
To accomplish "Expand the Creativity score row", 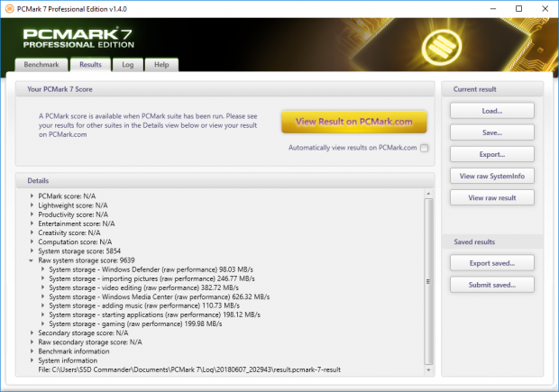I will pyautogui.click(x=32, y=232).
